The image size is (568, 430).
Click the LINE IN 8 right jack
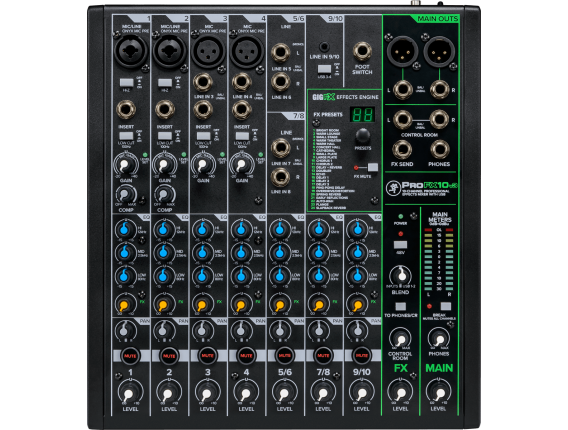click(280, 177)
